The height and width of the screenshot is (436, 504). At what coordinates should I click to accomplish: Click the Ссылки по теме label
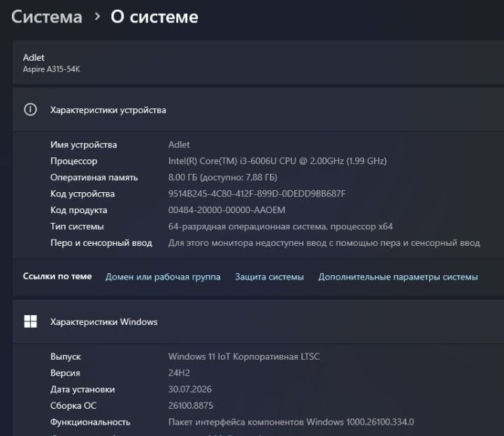pyautogui.click(x=57, y=276)
